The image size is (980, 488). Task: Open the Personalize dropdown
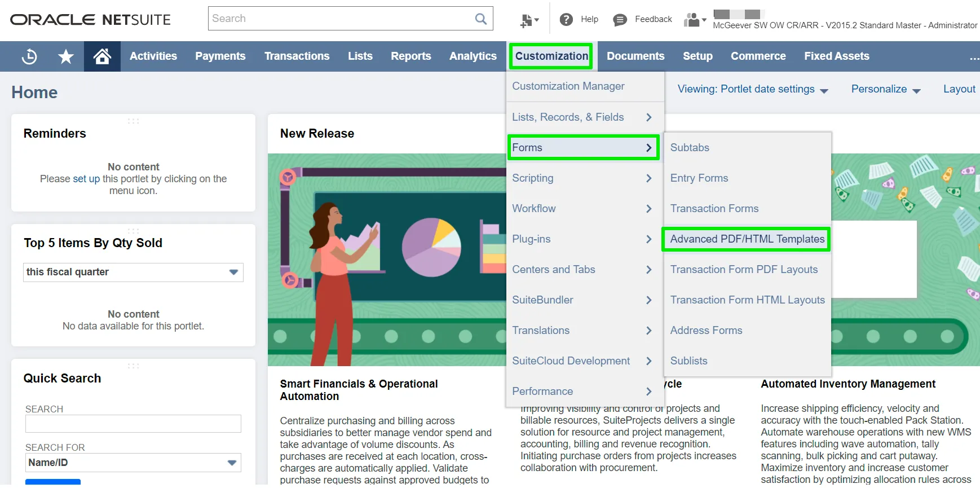coord(886,89)
